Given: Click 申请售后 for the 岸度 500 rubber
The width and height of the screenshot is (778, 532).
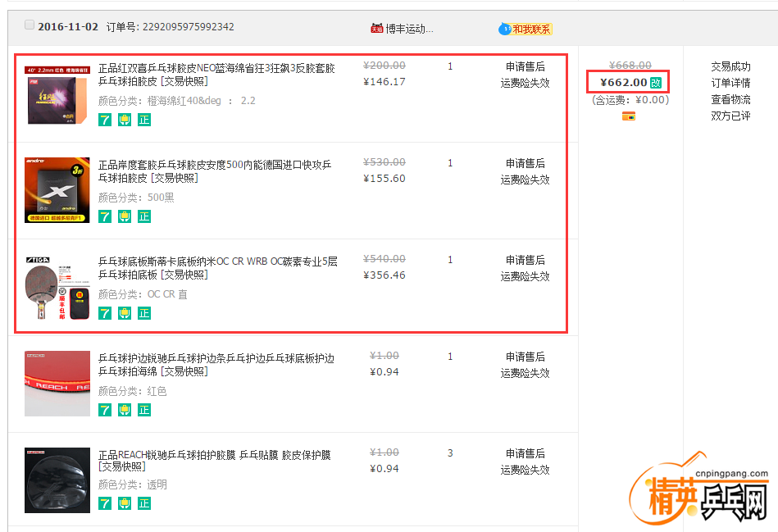Looking at the screenshot, I should click(525, 163).
